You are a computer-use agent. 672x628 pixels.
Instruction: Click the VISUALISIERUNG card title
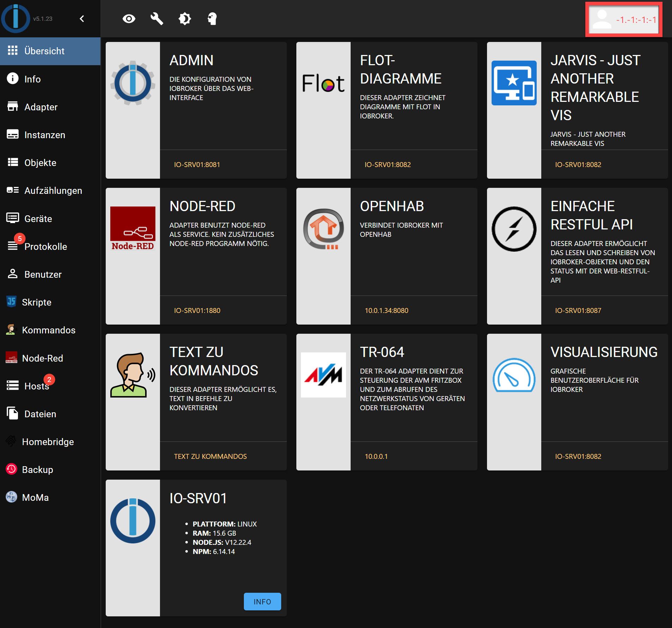(604, 352)
